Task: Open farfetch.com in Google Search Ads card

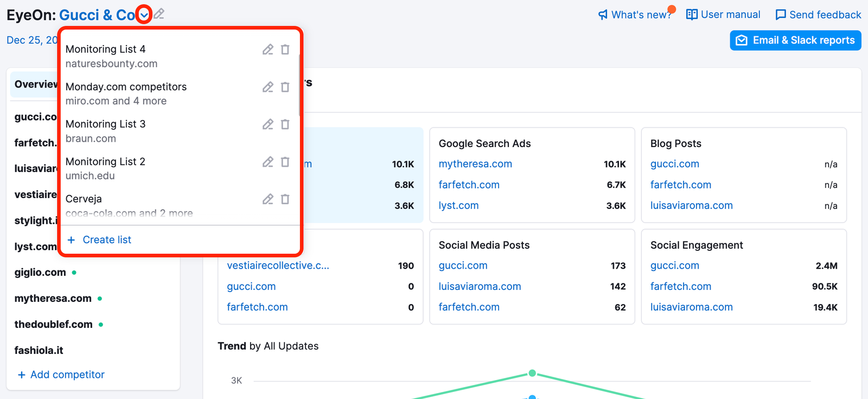Action: (x=469, y=185)
